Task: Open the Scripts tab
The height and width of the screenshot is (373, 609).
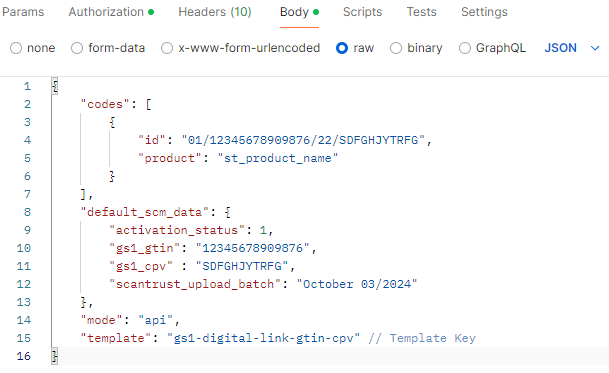Action: tap(362, 12)
